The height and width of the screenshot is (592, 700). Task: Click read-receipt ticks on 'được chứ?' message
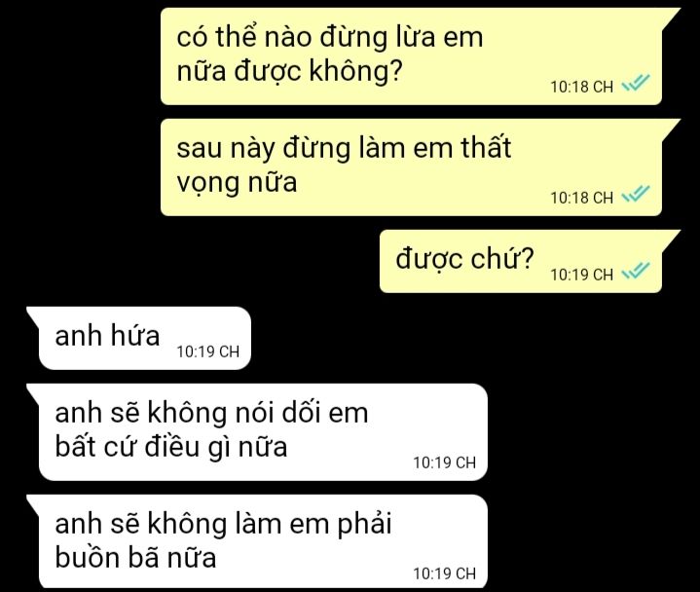point(636,271)
